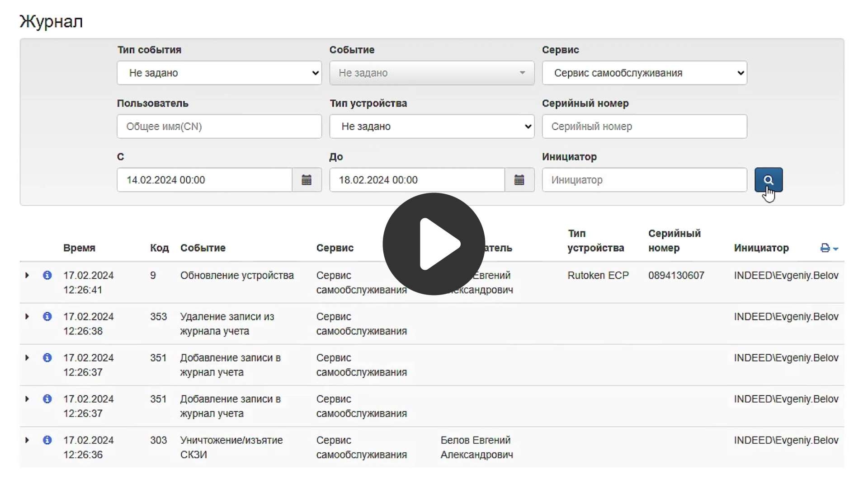Open the Событие dropdown

[x=432, y=73]
